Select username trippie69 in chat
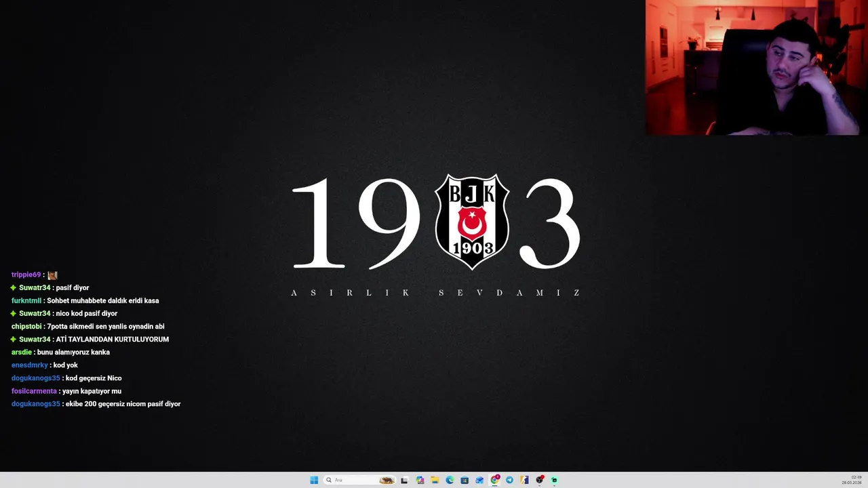The width and height of the screenshot is (868, 488). [x=26, y=274]
